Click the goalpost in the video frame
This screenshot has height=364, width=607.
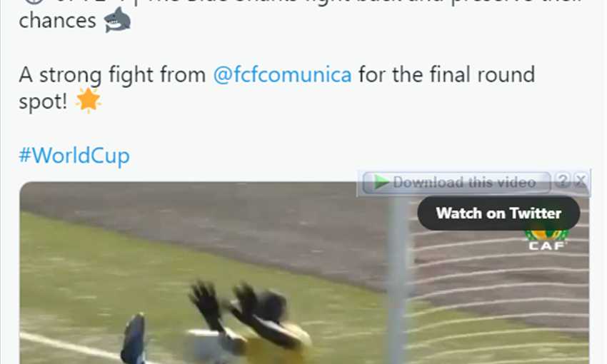click(398, 278)
